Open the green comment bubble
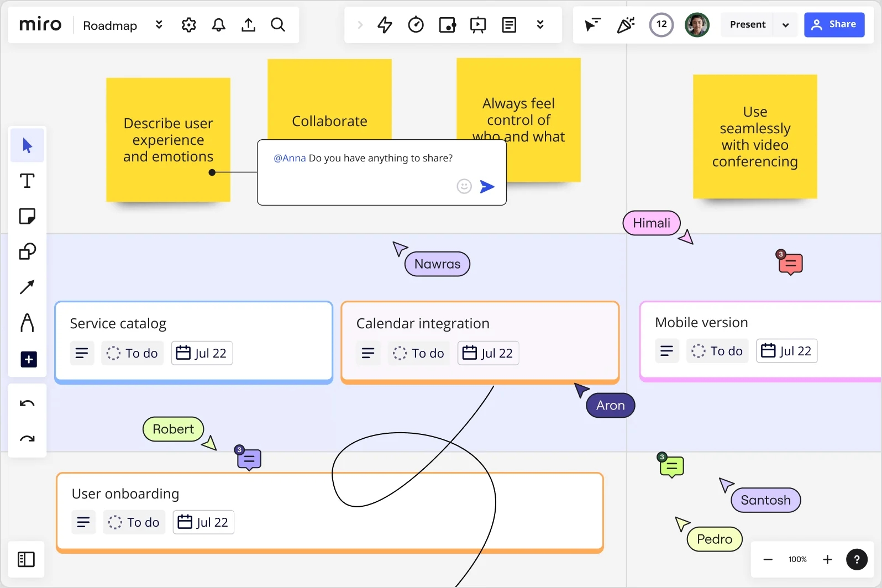The image size is (882, 588). coord(671,466)
